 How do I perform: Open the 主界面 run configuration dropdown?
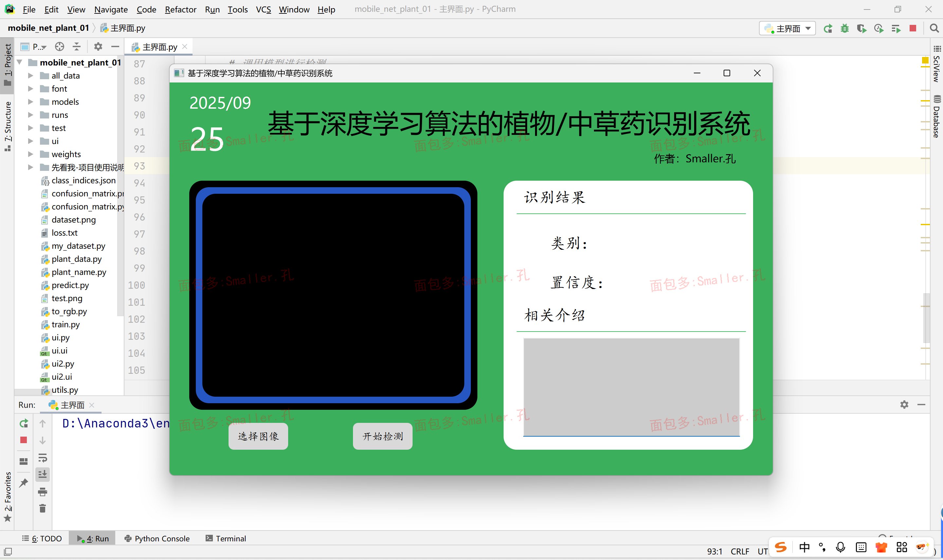click(x=808, y=28)
